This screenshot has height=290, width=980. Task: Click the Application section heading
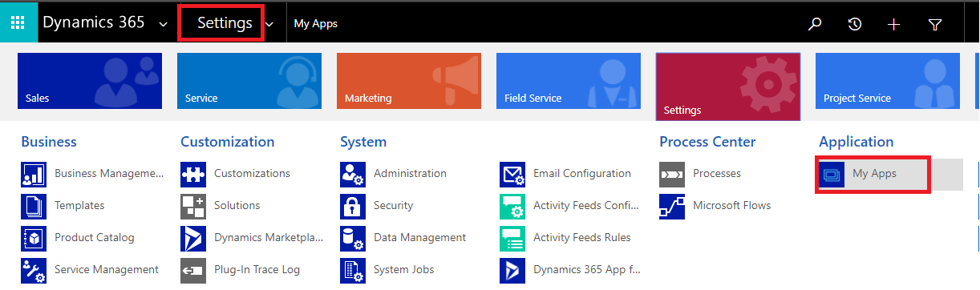[856, 142]
